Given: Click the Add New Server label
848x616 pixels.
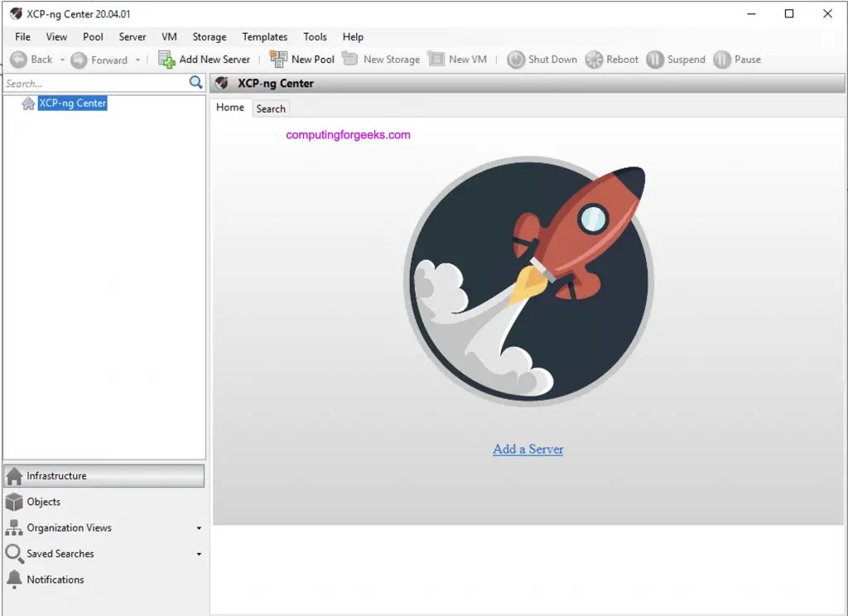Looking at the screenshot, I should pos(214,60).
